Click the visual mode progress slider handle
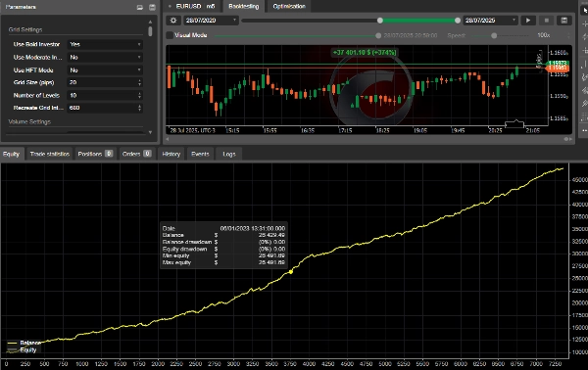588x370 pixels. (x=378, y=35)
